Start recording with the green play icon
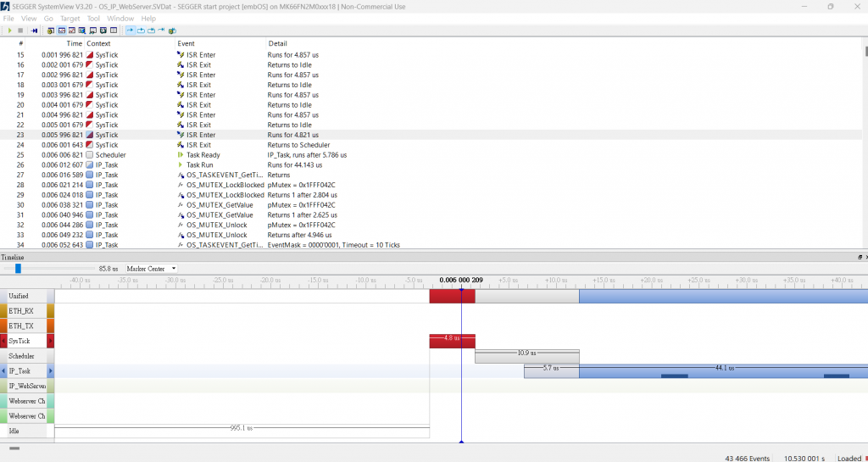 click(9, 31)
